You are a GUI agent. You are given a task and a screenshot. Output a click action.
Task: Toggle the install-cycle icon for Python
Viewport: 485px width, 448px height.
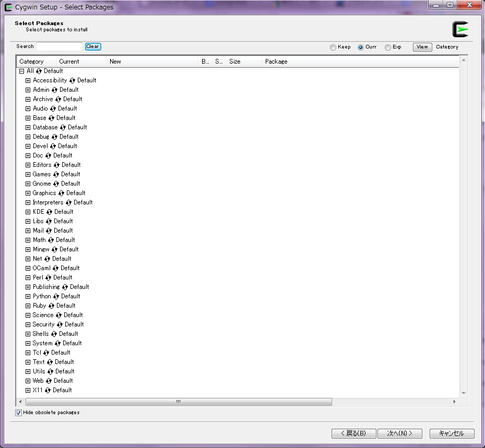click(x=56, y=297)
